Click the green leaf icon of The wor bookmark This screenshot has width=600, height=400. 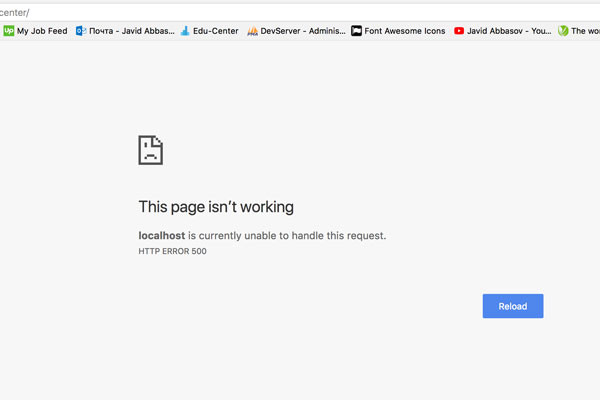point(563,31)
